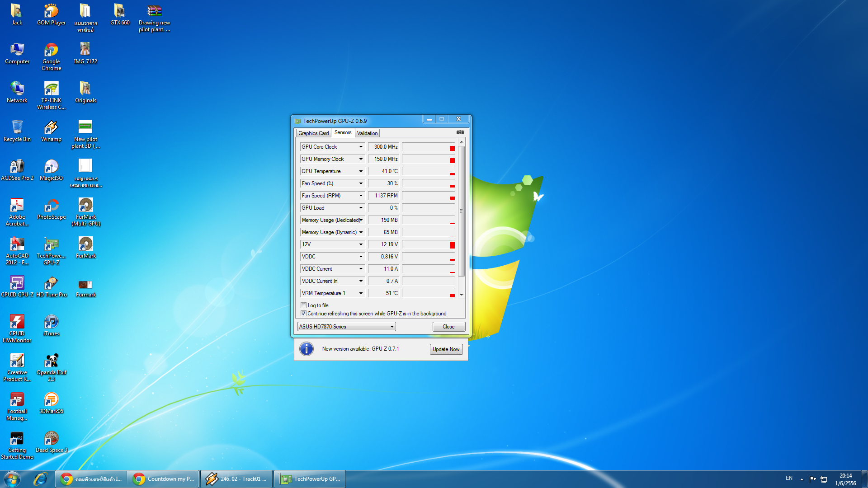Enable the Log to file checkbox
The height and width of the screenshot is (488, 868).
coord(304,305)
